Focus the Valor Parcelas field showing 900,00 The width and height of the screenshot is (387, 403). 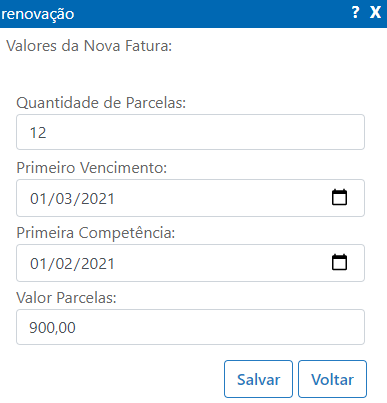click(x=190, y=327)
